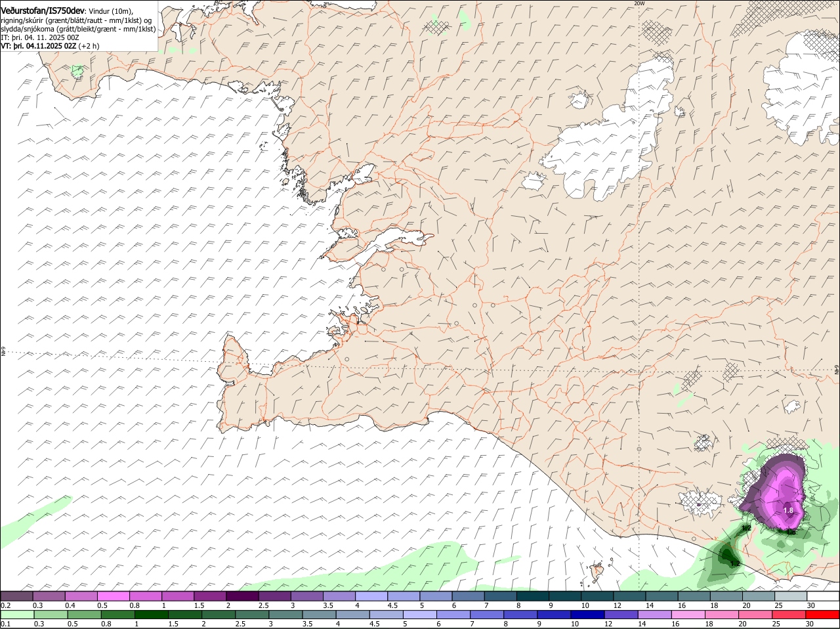Click the VT: þri. 04.11.2025 02Z valid time
840x629 pixels.
click(39, 46)
